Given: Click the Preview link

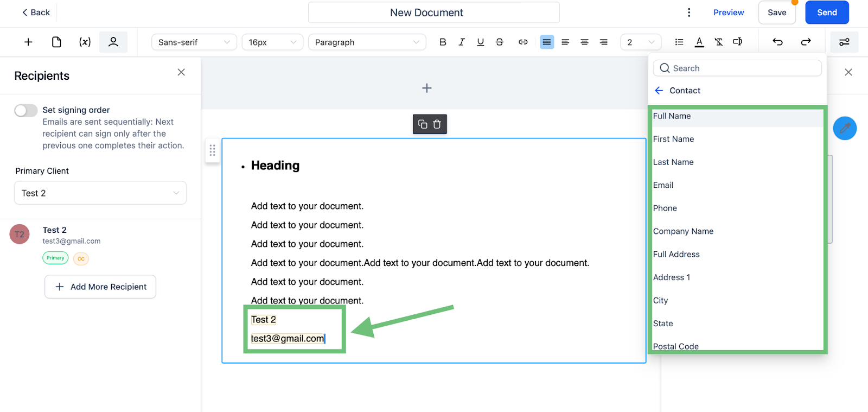Looking at the screenshot, I should point(729,12).
